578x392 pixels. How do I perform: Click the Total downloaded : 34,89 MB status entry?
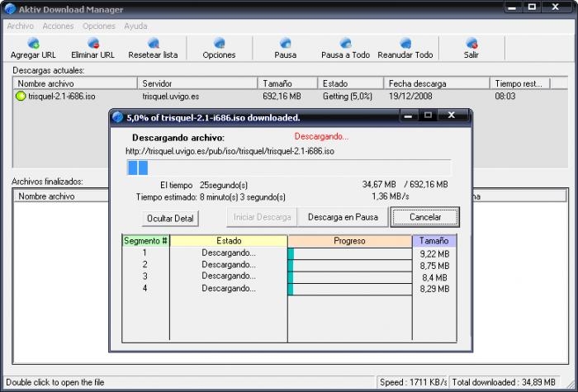pyautogui.click(x=504, y=382)
